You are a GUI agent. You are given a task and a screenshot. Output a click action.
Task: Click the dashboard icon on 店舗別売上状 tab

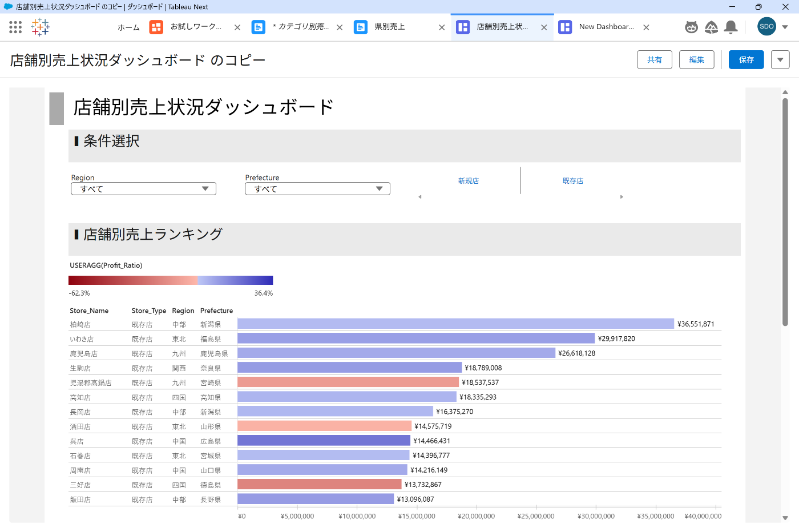pos(463,27)
